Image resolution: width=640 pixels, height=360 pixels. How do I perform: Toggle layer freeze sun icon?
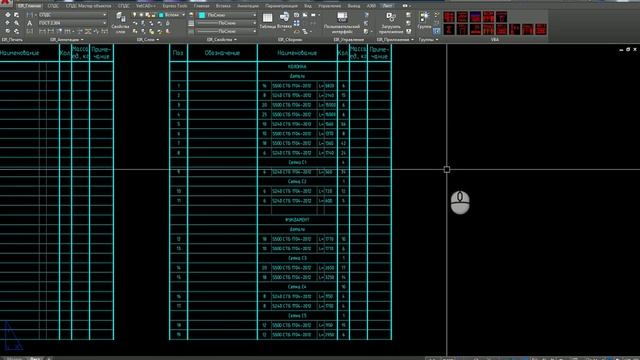coord(142,15)
